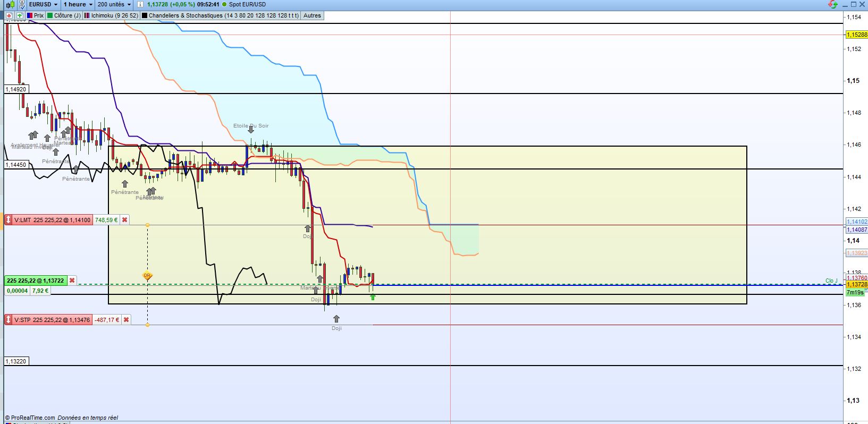Select the Chandeliers & Stochastiques tab
Image resolution: width=868 pixels, height=424 pixels.
pos(221,15)
